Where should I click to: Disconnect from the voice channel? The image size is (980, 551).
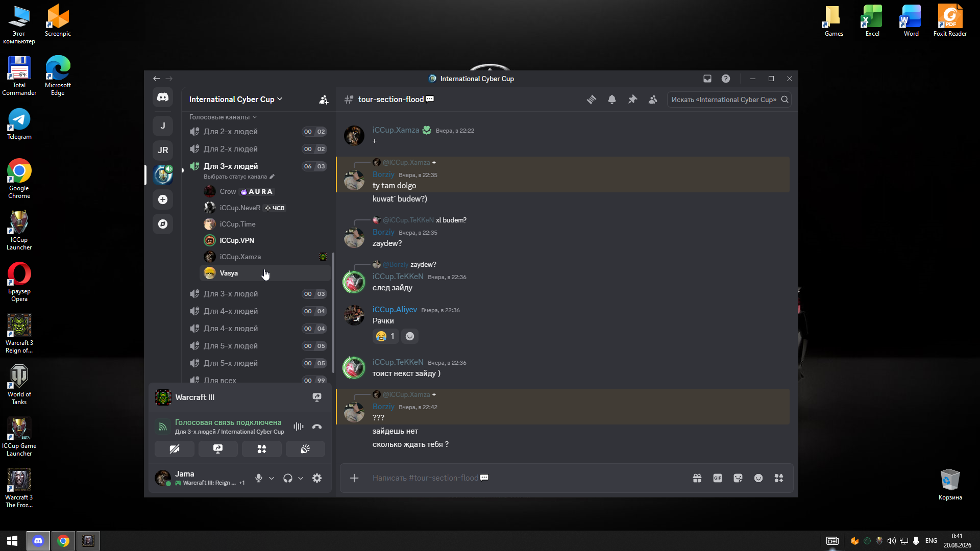(317, 427)
